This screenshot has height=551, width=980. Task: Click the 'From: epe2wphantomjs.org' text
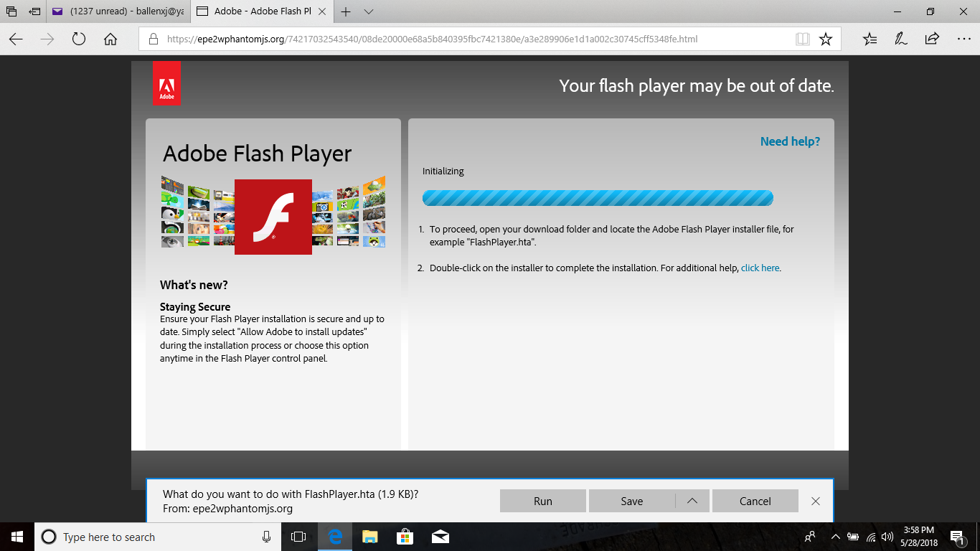(228, 509)
